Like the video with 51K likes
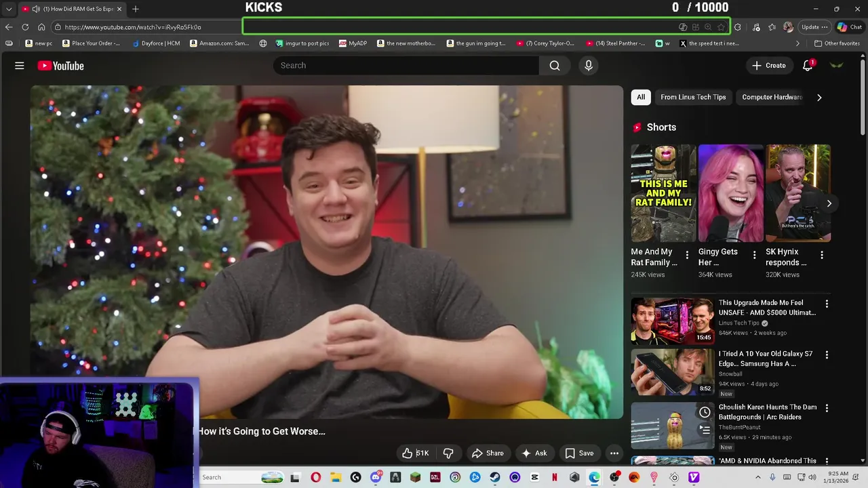Viewport: 868px width, 488px height. coord(415,453)
